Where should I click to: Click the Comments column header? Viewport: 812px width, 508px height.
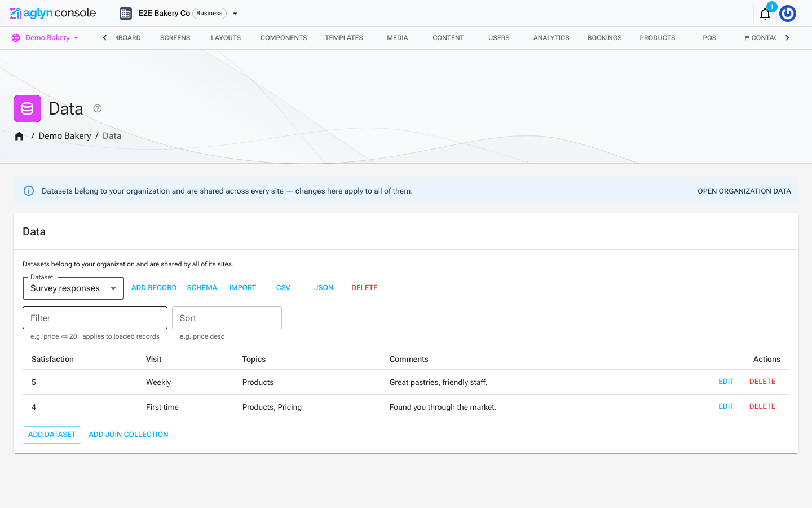click(x=409, y=359)
